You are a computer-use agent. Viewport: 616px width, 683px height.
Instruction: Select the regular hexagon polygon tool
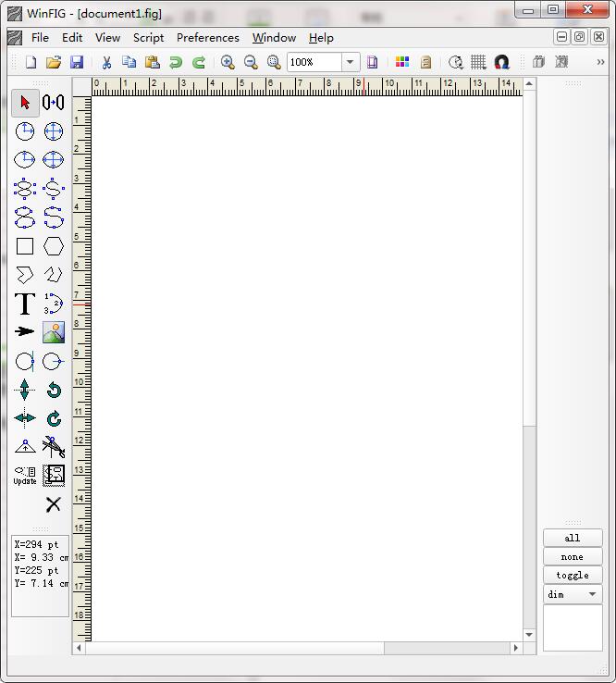pos(53,246)
